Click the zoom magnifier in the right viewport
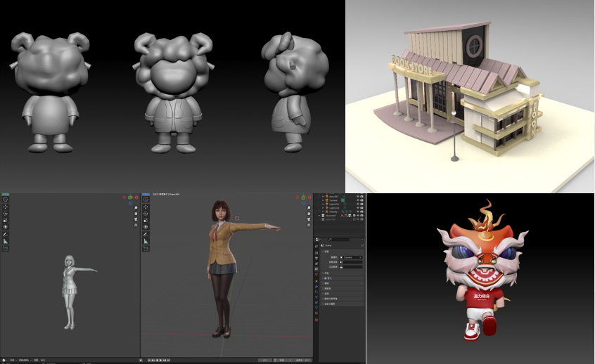595x364 pixels. tap(309, 206)
